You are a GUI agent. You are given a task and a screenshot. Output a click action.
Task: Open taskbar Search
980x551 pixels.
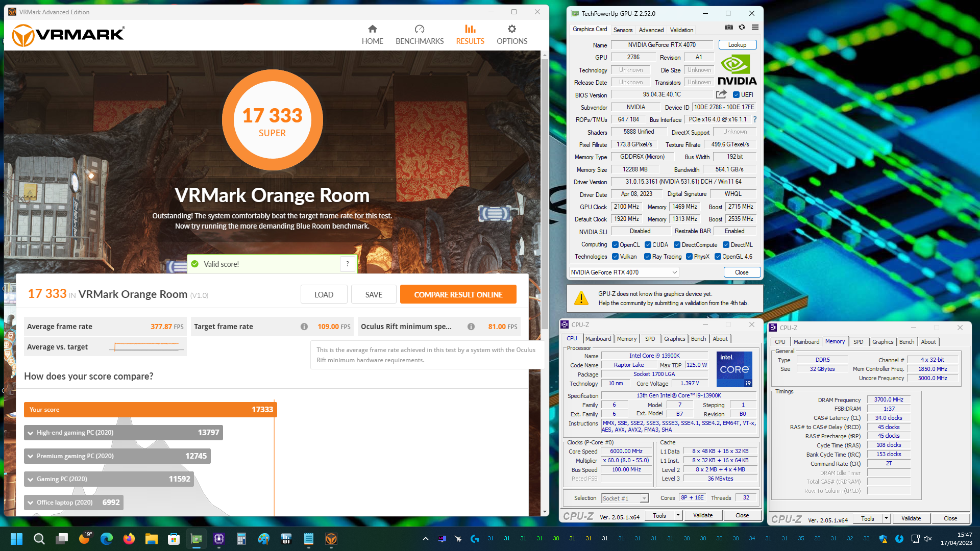(39, 539)
